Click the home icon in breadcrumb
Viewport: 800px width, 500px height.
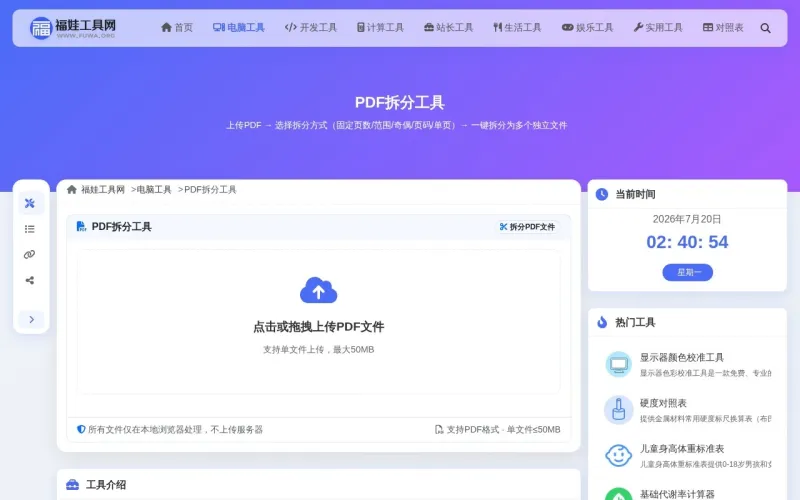click(x=71, y=189)
